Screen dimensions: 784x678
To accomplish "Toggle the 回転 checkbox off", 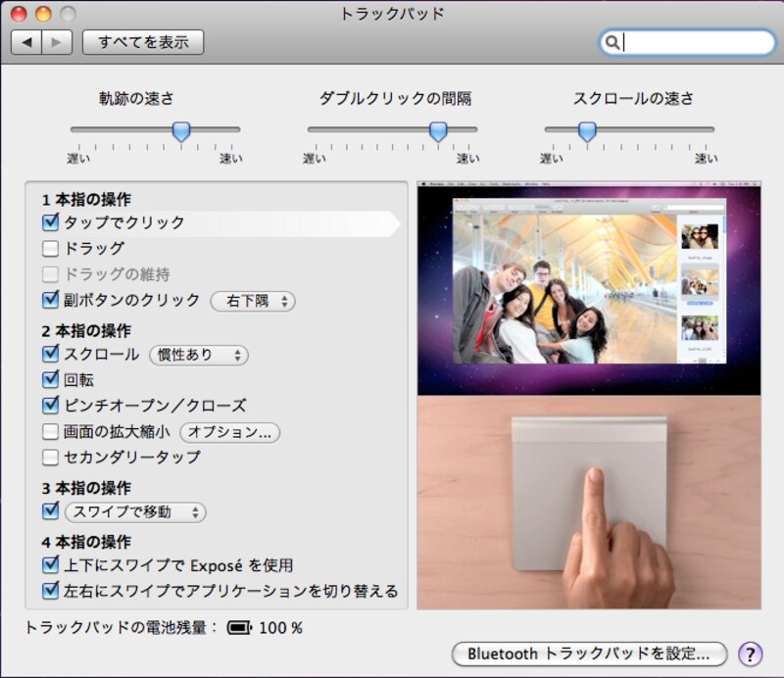I will [x=50, y=380].
